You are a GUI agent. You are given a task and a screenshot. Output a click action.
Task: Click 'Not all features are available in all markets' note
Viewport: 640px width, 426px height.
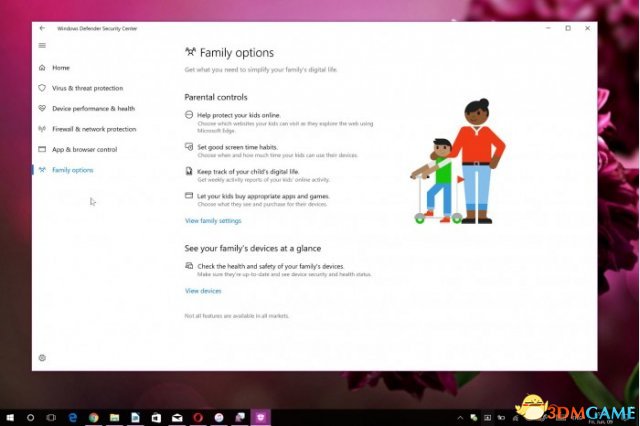(x=237, y=316)
